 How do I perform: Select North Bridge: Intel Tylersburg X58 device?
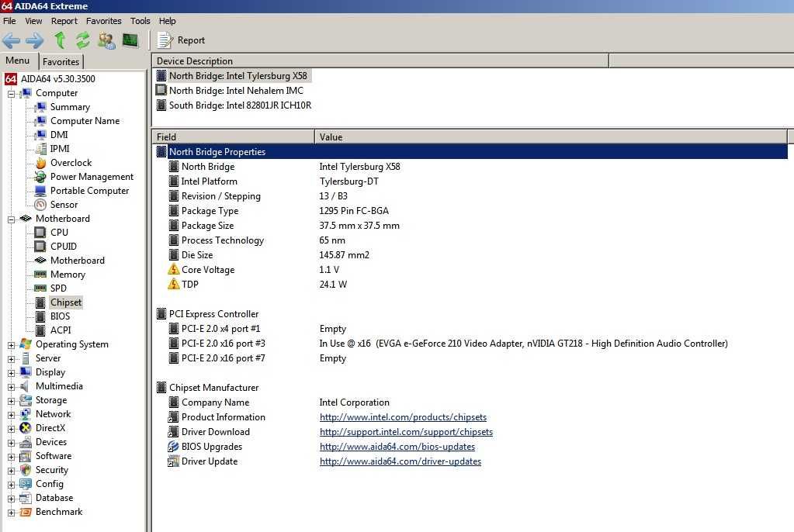click(x=233, y=76)
